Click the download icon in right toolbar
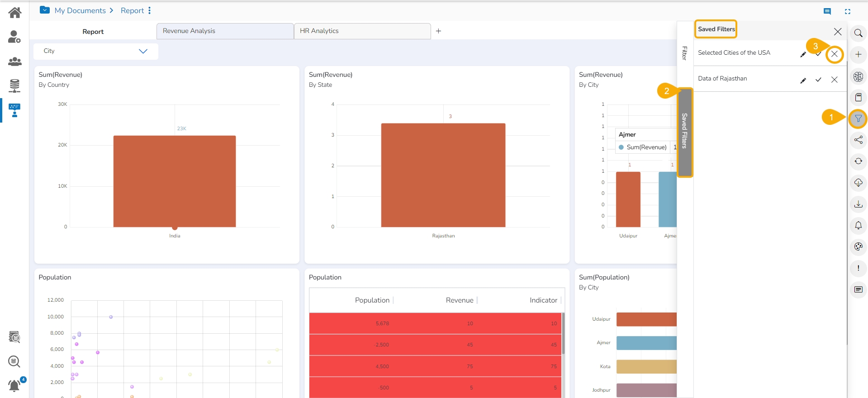This screenshot has width=868, height=398. [x=858, y=204]
